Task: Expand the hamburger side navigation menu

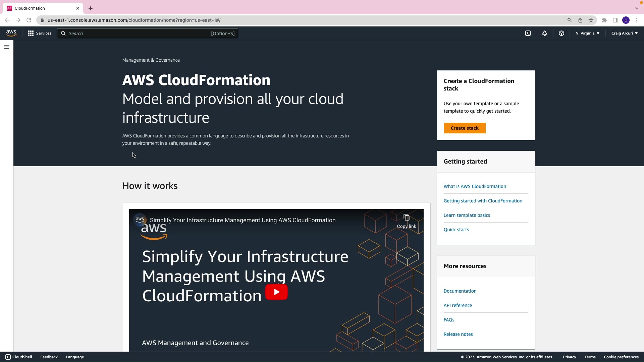Action: click(x=7, y=47)
